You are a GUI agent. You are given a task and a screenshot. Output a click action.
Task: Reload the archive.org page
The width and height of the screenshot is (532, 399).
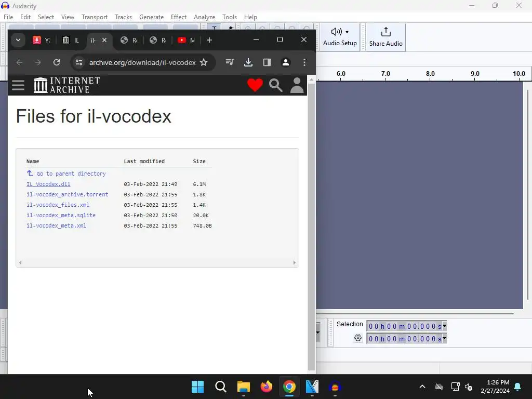[x=56, y=62]
